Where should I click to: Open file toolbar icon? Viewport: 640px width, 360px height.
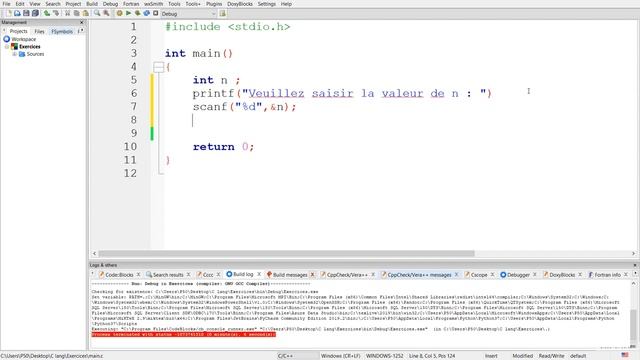(17, 13)
